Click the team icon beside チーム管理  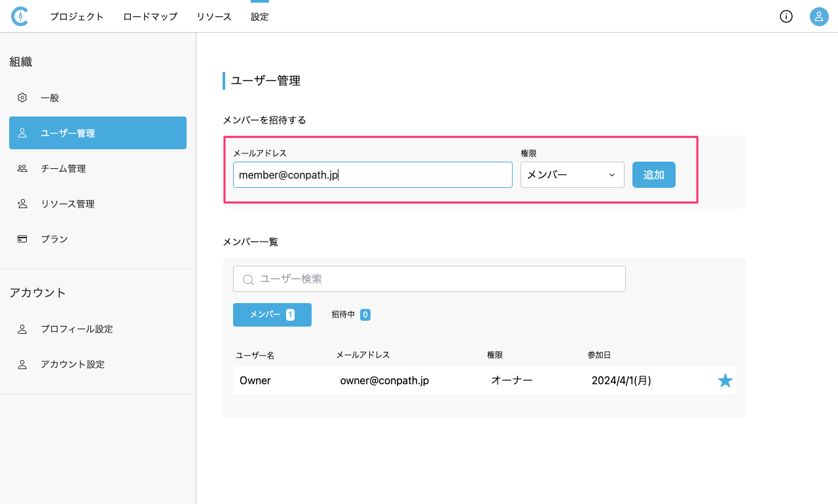coord(22,168)
